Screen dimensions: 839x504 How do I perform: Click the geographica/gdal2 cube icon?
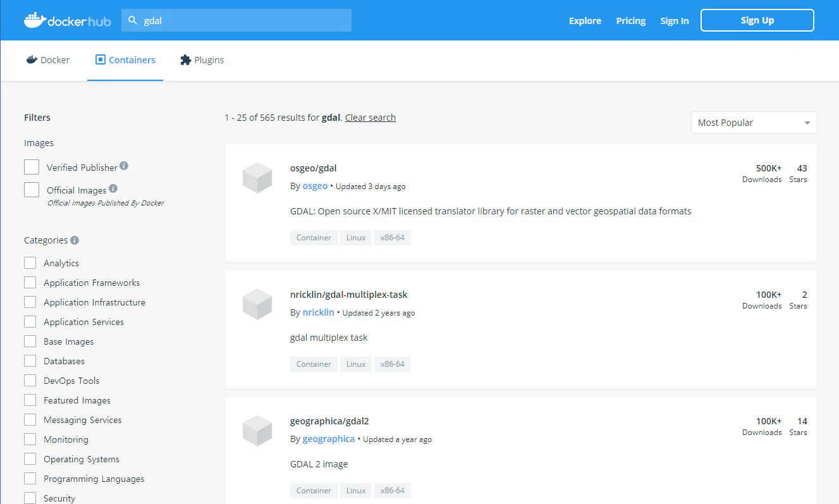[x=257, y=431]
